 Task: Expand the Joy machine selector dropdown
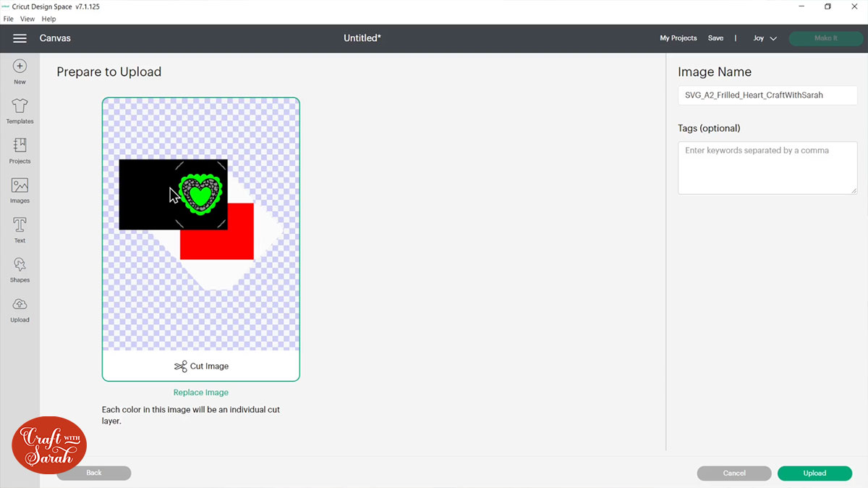tap(764, 38)
